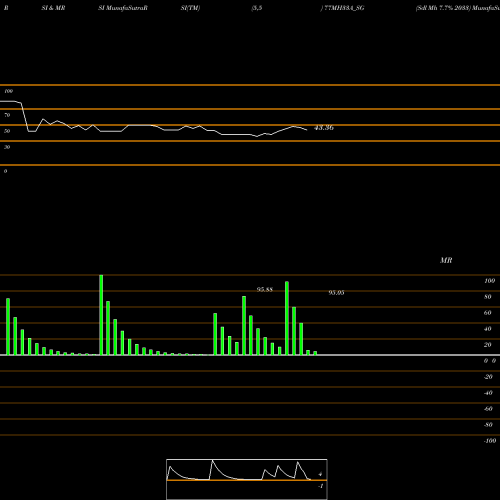Screen dimensions: 500x500
Task: Click the 'SI & MR' header text
Action: [53, 8]
